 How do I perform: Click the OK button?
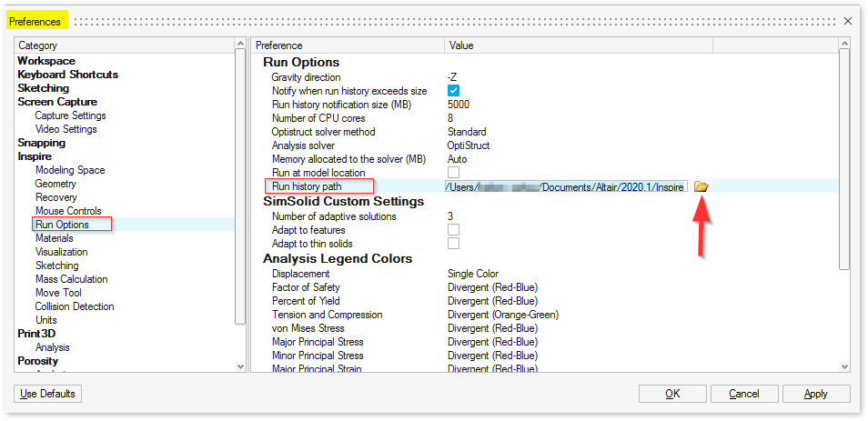pos(671,394)
